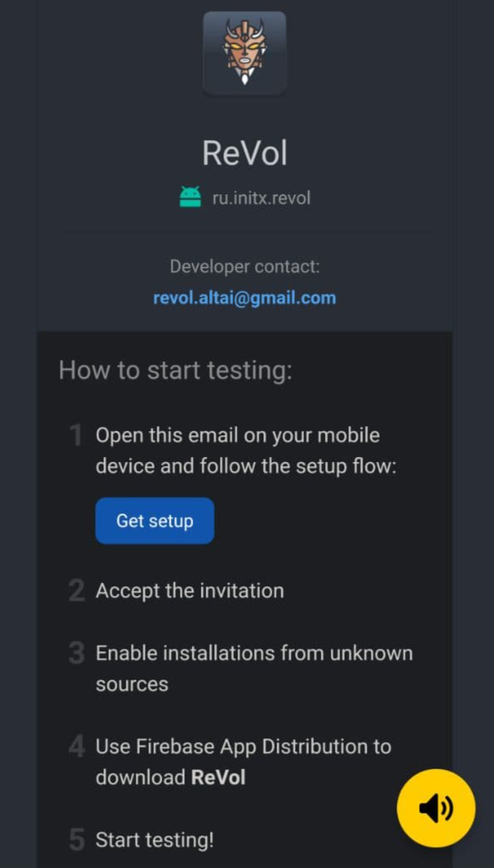The width and height of the screenshot is (494, 868).
Task: Open the revol.altai@gmail.com email link
Action: [245, 298]
